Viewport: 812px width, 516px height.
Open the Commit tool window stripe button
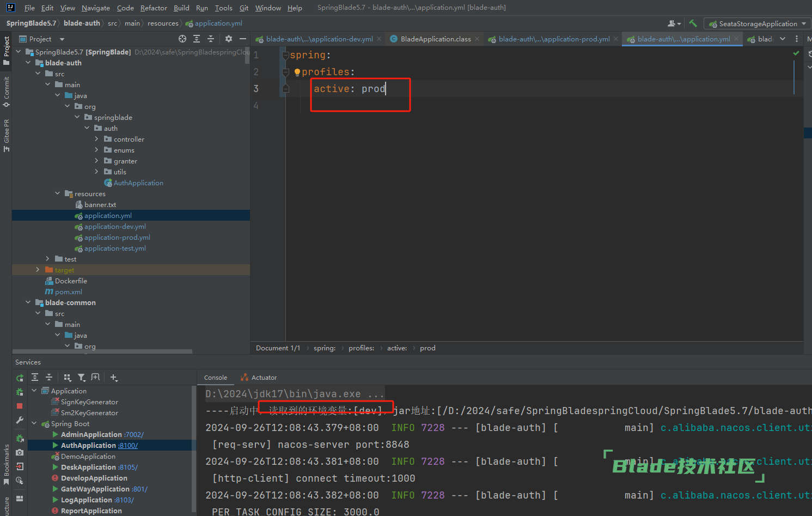coord(7,91)
